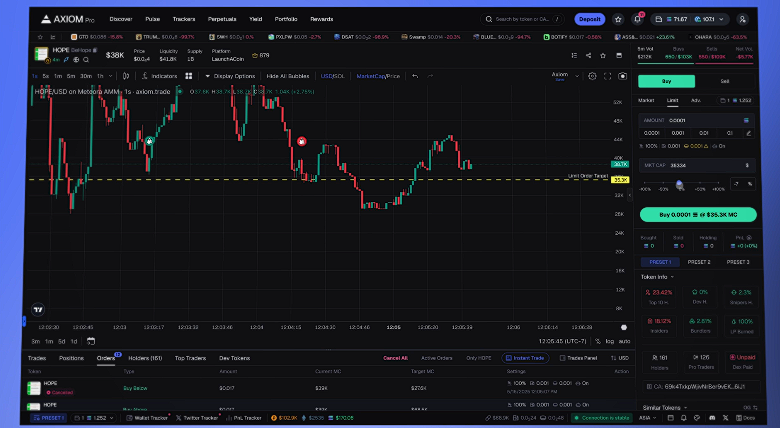Open the HOPE website globe icon

point(76,60)
